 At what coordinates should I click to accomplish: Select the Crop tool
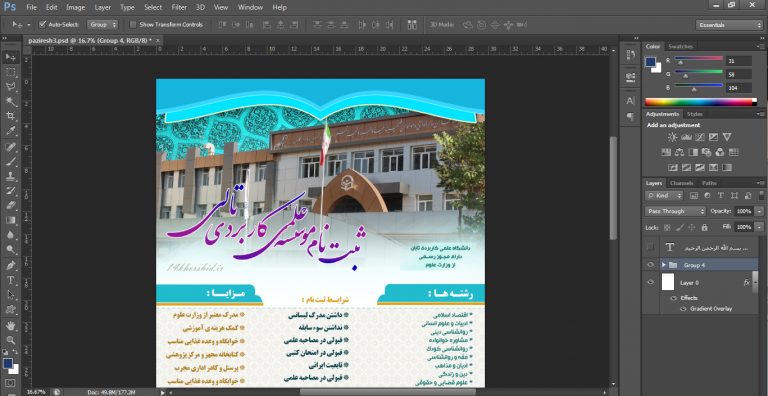click(x=11, y=116)
